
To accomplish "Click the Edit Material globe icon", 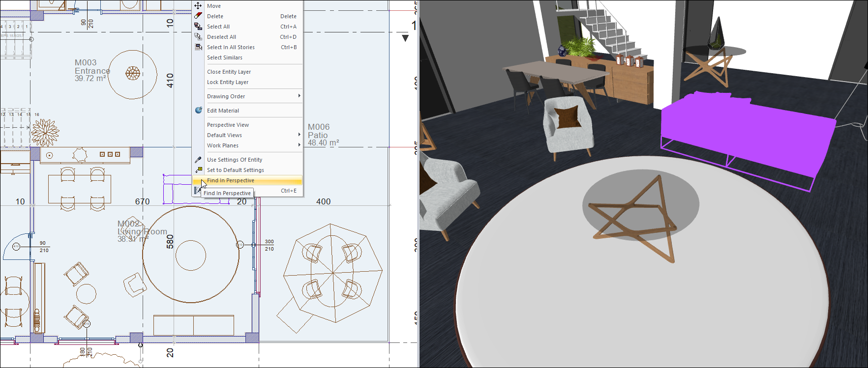I will coord(198,111).
